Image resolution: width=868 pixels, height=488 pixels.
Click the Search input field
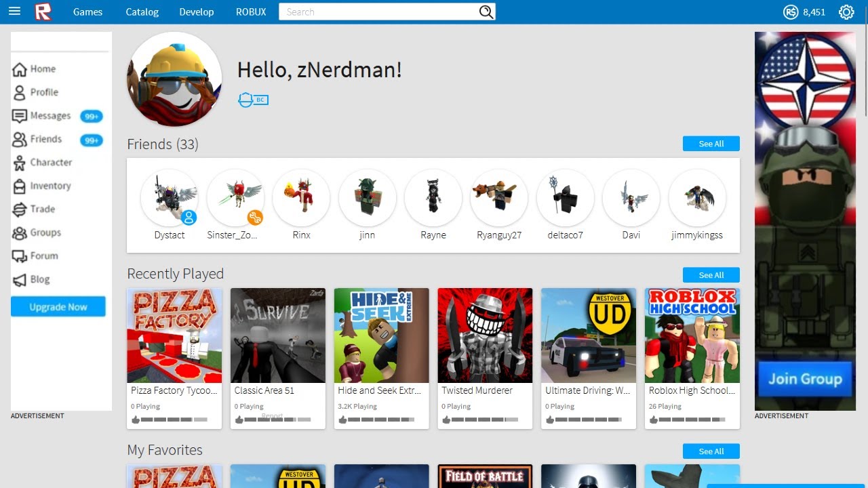[378, 12]
